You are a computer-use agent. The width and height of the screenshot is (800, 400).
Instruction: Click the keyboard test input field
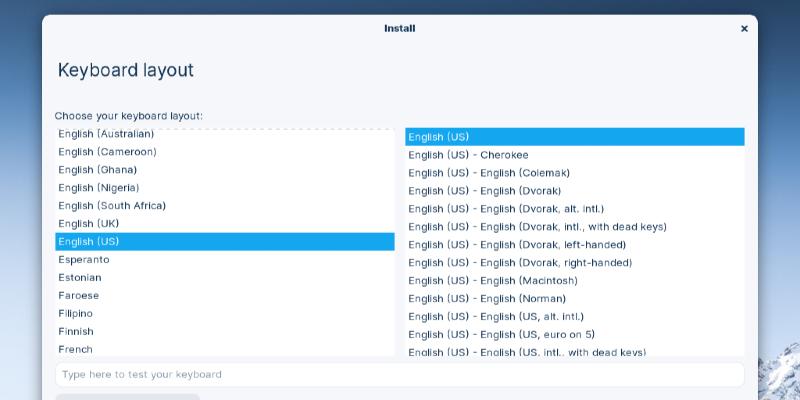coord(400,375)
